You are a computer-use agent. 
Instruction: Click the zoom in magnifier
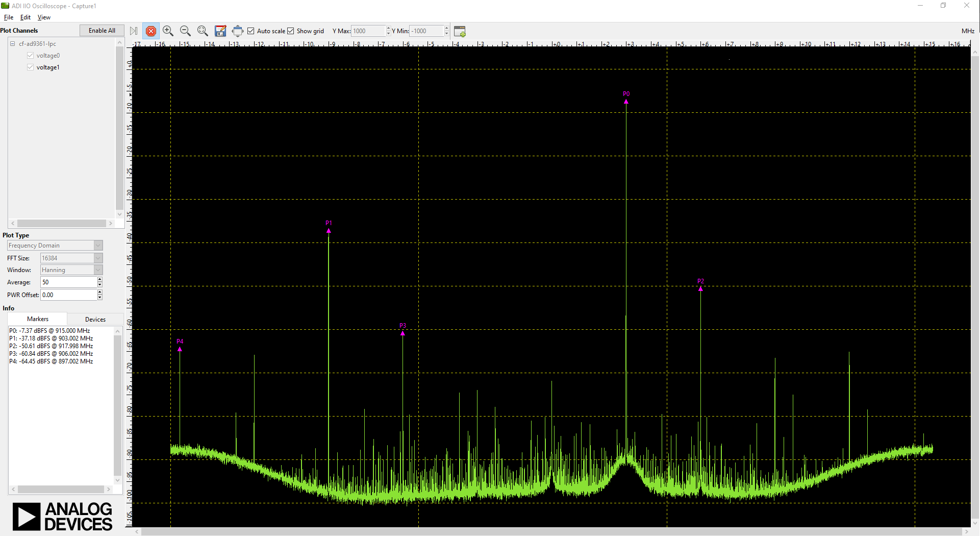click(x=168, y=31)
